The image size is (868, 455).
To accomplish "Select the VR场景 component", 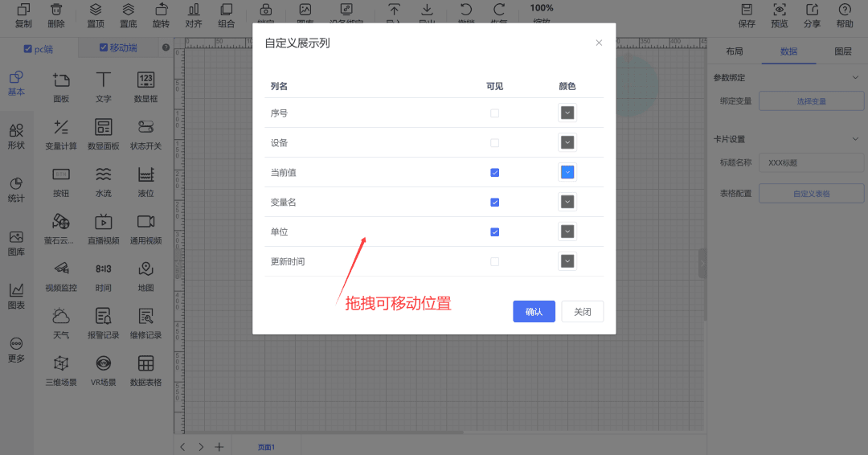I will [x=104, y=371].
